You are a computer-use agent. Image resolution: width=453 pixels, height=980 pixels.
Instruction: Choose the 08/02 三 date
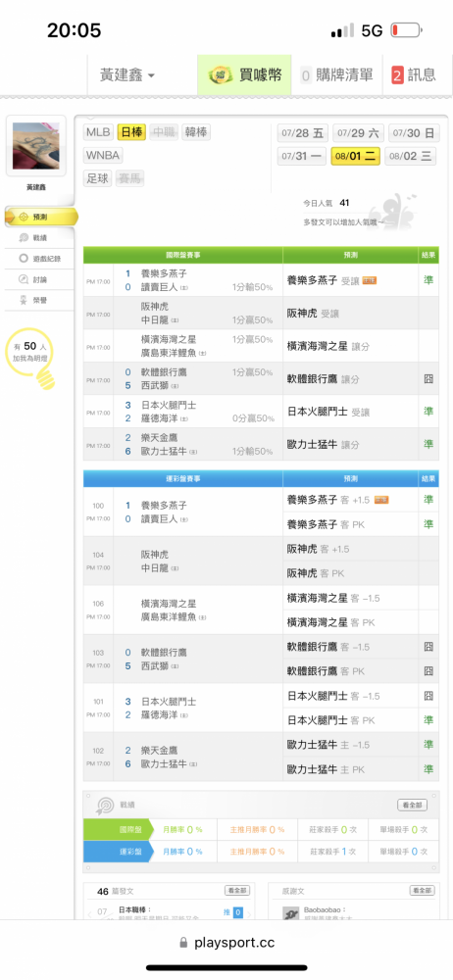pos(411,156)
